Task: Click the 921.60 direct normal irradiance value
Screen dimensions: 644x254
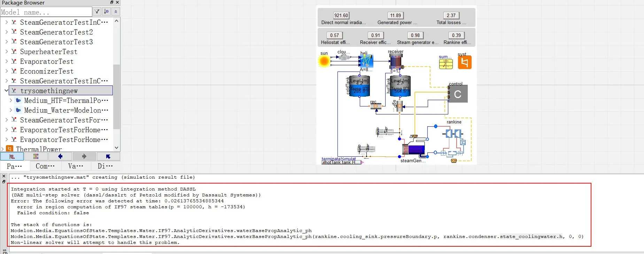Action: coord(341,15)
